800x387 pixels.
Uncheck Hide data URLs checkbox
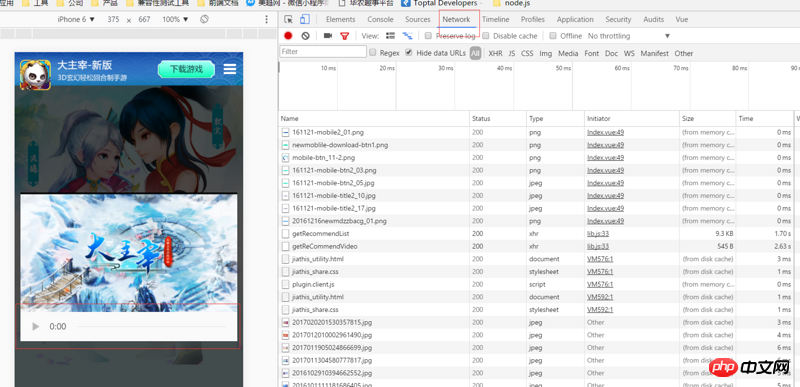click(x=409, y=53)
